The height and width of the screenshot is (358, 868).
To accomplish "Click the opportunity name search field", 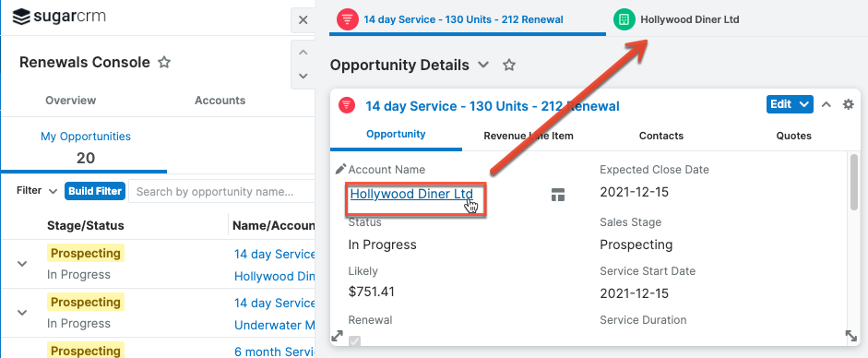I will (221, 191).
